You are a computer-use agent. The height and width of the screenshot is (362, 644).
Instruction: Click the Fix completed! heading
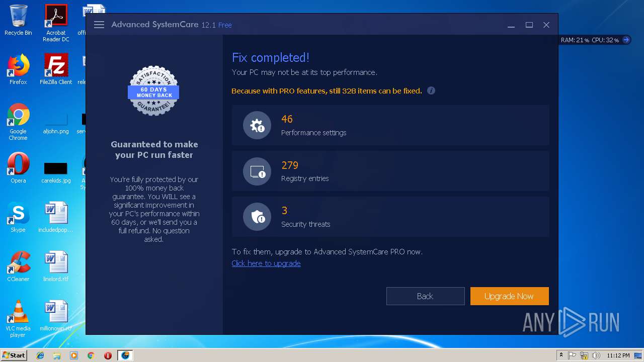point(271,58)
